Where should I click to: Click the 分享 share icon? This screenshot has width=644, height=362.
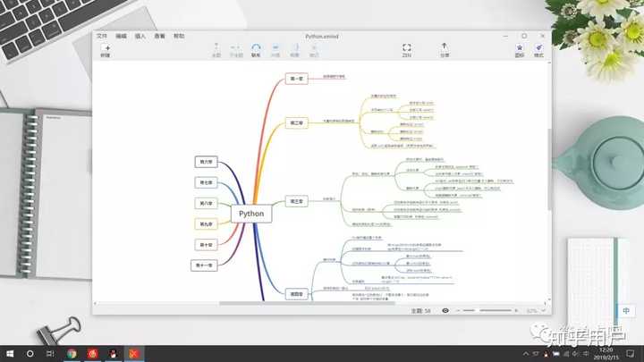[x=445, y=50]
